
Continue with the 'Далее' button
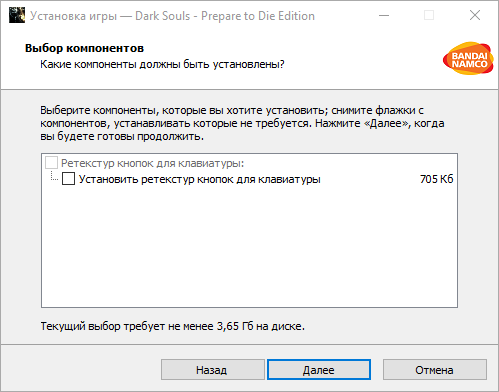pyautogui.click(x=319, y=370)
